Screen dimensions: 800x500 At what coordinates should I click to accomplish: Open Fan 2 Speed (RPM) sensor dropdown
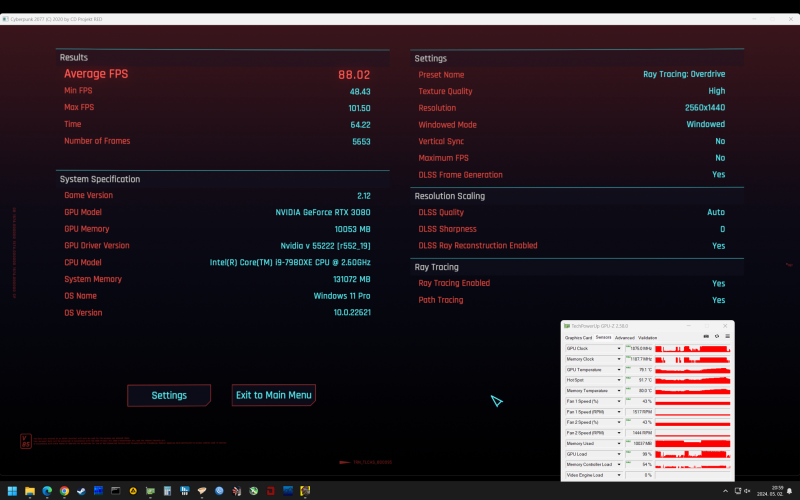point(619,433)
